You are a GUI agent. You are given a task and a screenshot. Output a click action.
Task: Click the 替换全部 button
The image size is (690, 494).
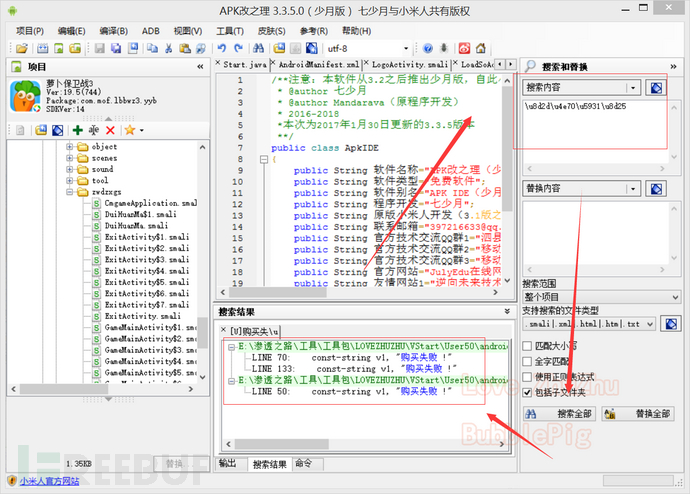point(638,414)
